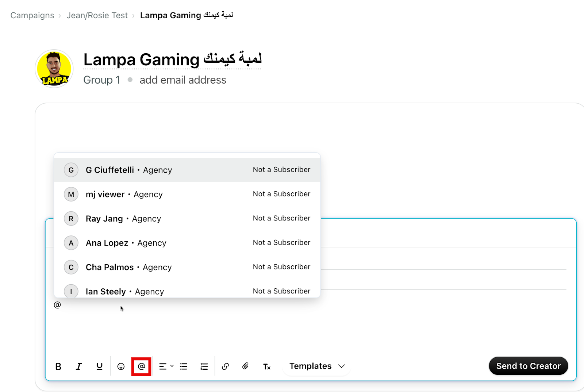
Task: Click the Group 1 label
Action: coord(101,80)
